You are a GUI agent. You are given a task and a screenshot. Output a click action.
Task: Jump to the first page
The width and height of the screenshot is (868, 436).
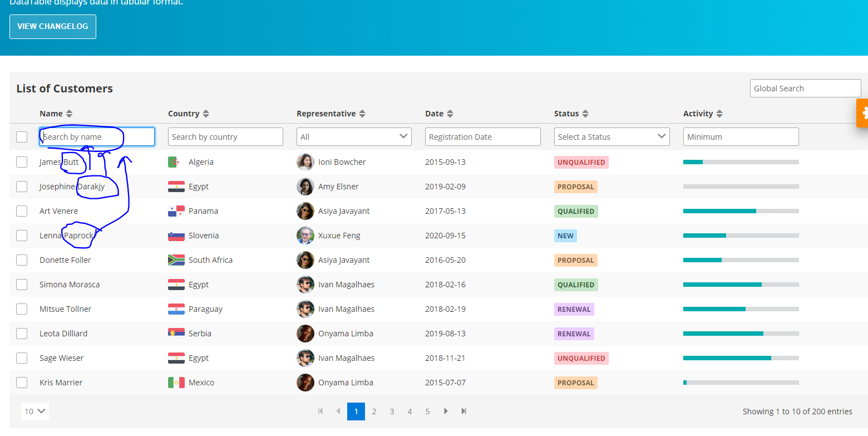coord(320,411)
